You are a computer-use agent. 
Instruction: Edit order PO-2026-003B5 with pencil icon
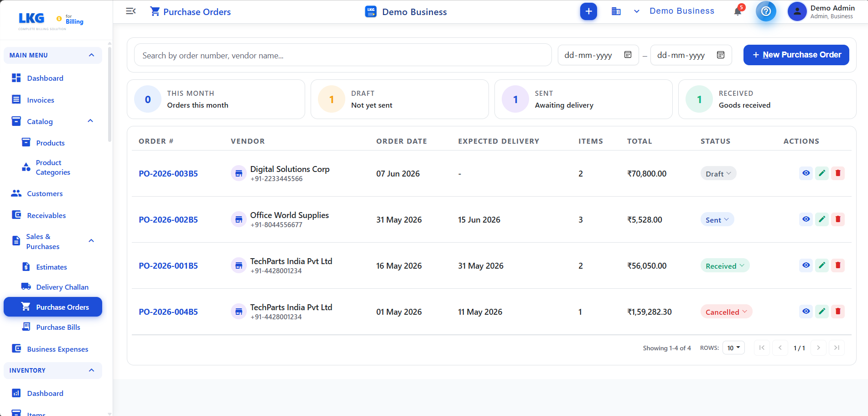pyautogui.click(x=822, y=173)
